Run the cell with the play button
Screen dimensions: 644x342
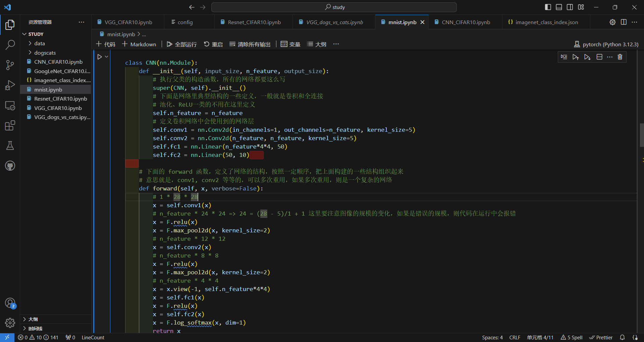click(100, 57)
